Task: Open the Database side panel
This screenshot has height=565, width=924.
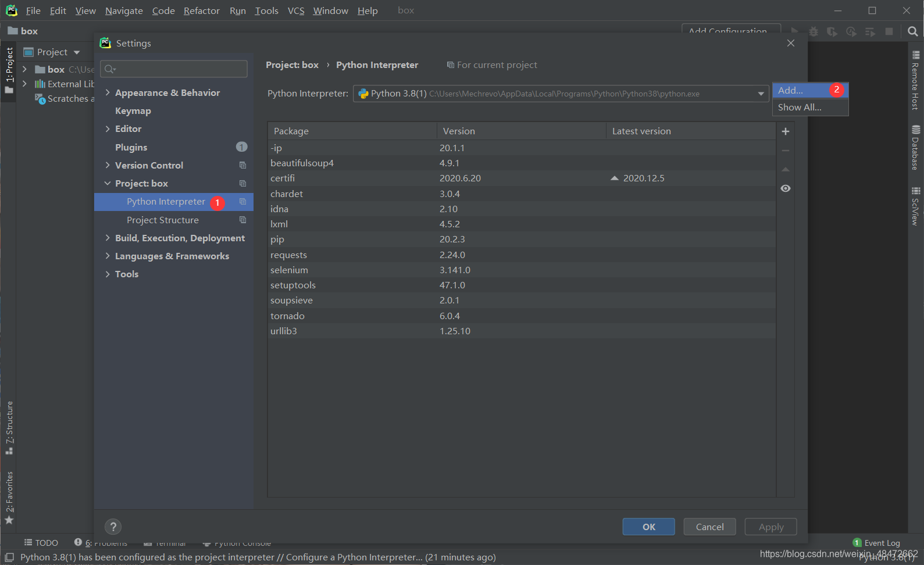Action: point(915,148)
